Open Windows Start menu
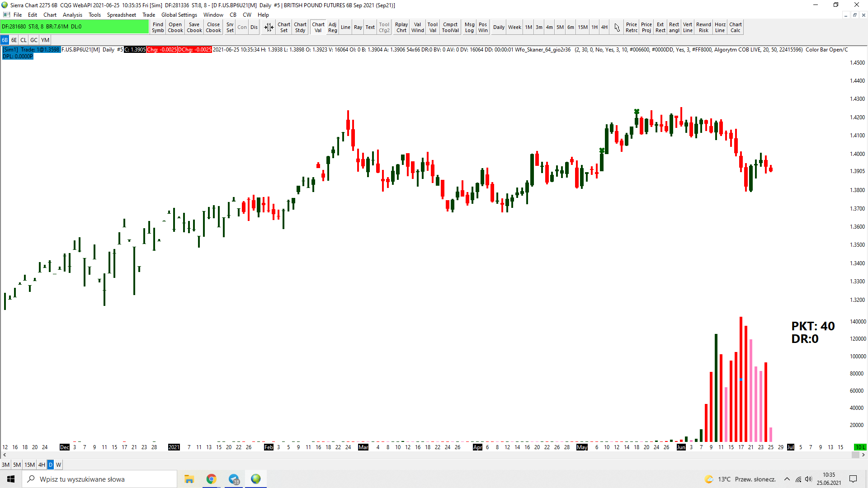 (11, 479)
